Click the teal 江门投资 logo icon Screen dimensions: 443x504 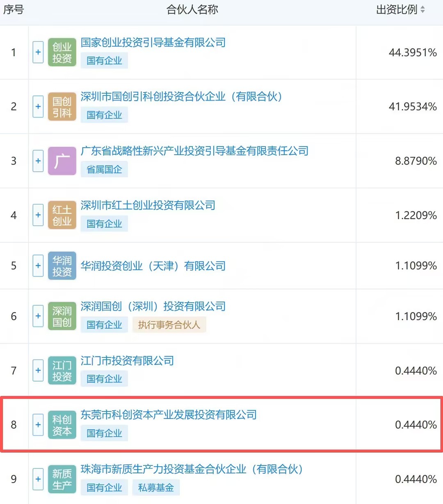coord(62,371)
